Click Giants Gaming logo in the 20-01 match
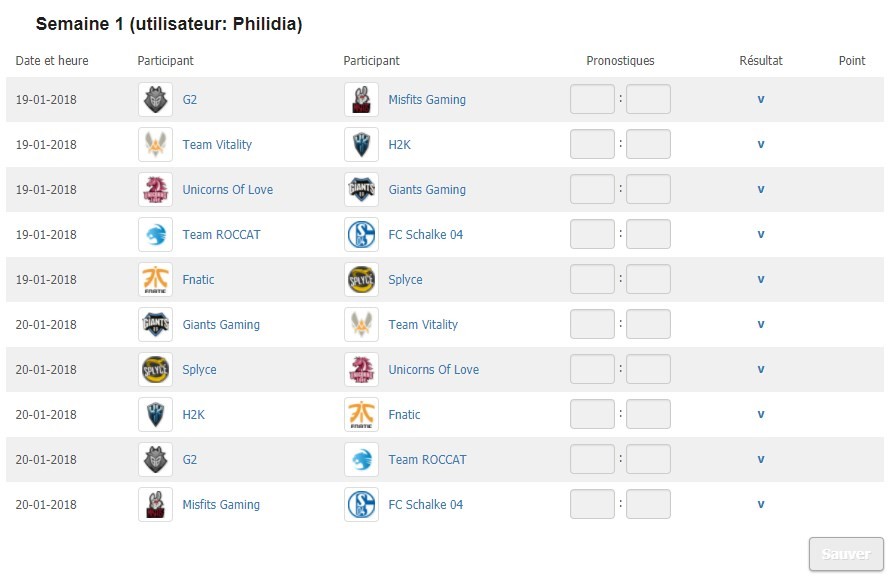This screenshot has height=579, width=889. click(x=155, y=324)
